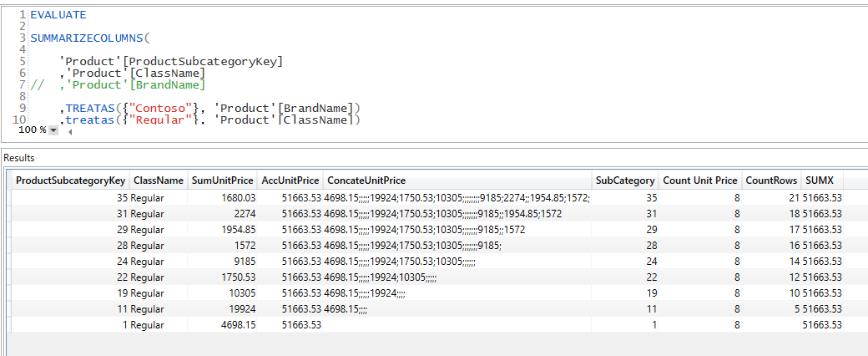Viewport: 868px width, 356px height.
Task: Select SUMX 51663.53 cell in row 1
Action: (823, 326)
